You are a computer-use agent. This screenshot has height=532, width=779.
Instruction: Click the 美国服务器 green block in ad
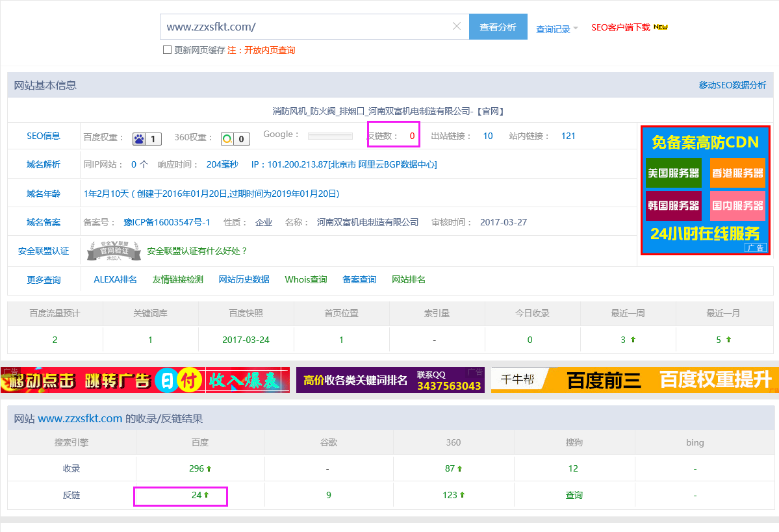673,173
